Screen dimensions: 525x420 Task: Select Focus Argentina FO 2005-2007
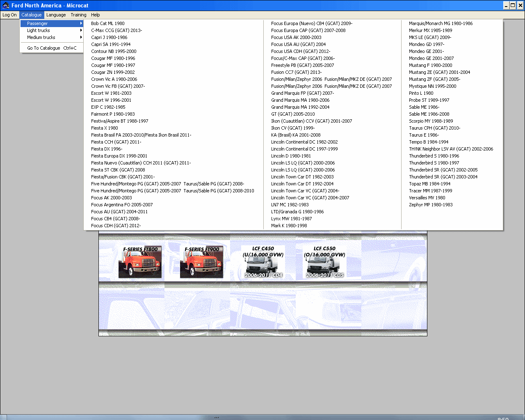(122, 205)
